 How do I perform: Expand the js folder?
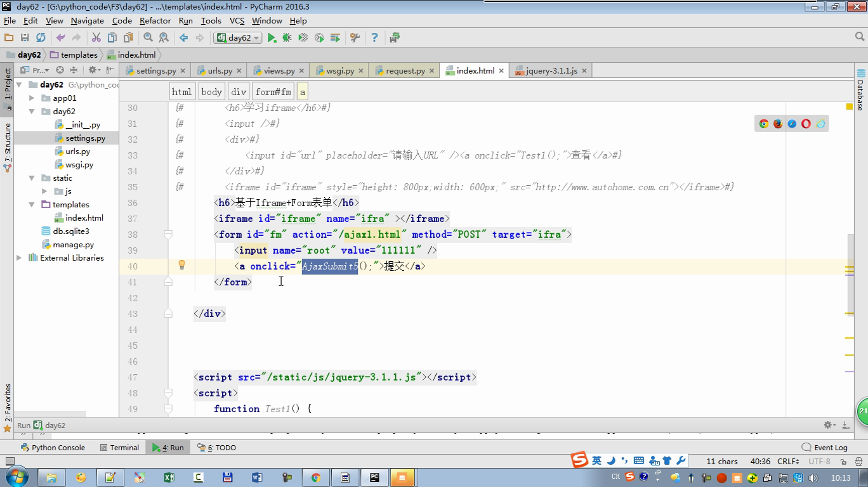(44, 191)
